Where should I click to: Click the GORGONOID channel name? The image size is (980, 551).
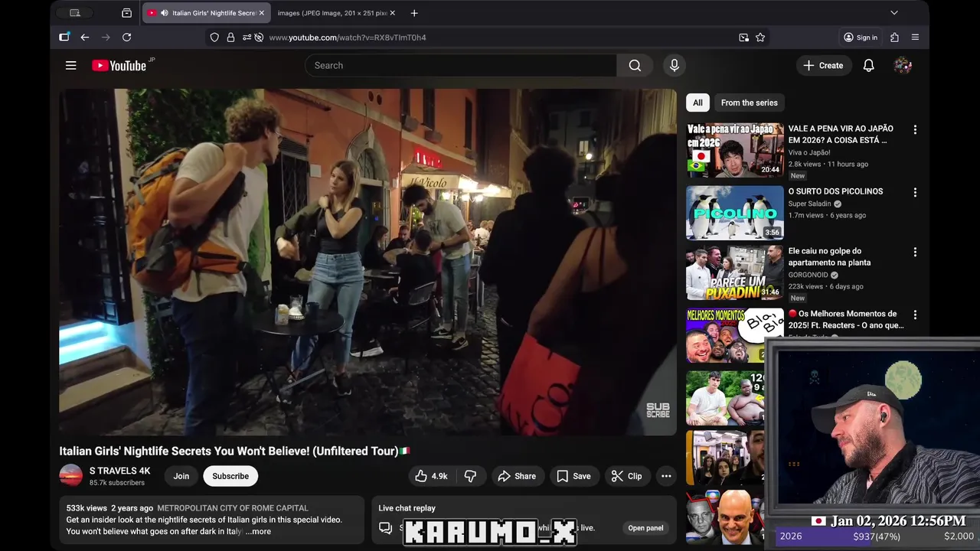[808, 275]
